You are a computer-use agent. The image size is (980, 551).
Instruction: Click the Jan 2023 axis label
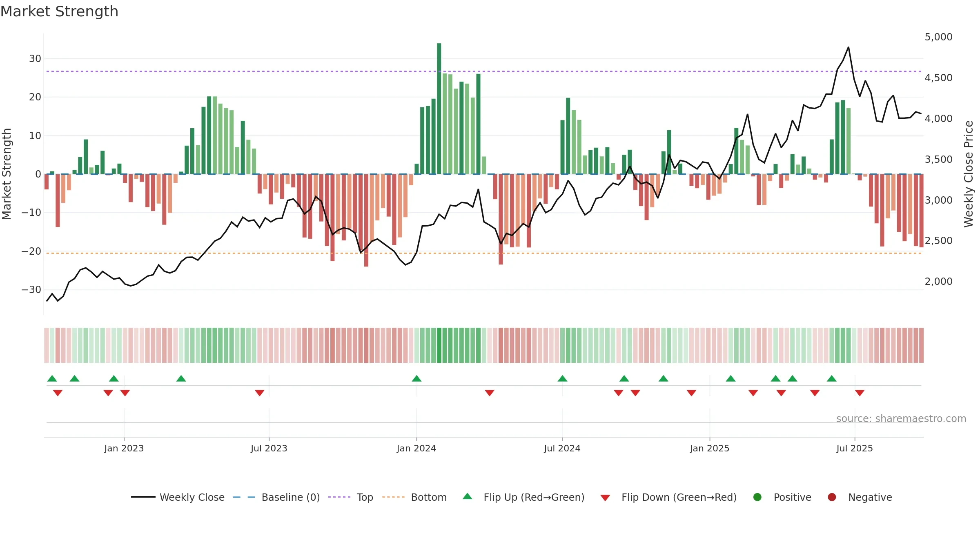pos(124,449)
